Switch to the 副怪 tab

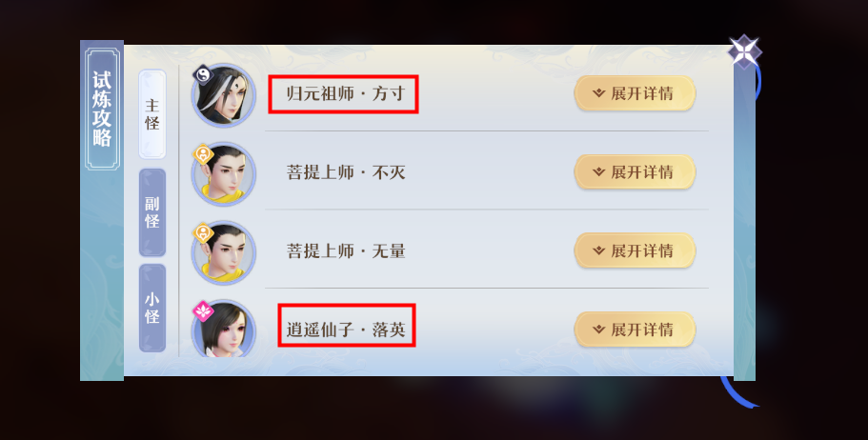pyautogui.click(x=152, y=212)
